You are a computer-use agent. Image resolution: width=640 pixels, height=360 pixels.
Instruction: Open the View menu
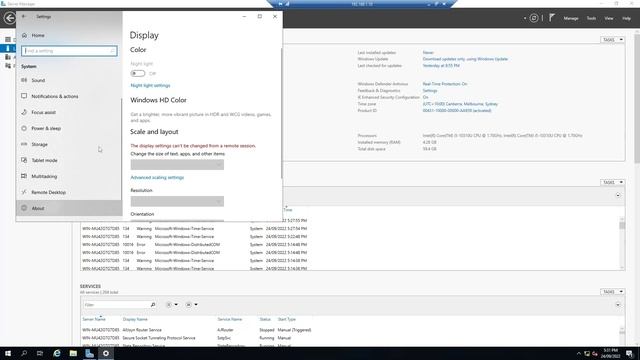[x=609, y=18]
